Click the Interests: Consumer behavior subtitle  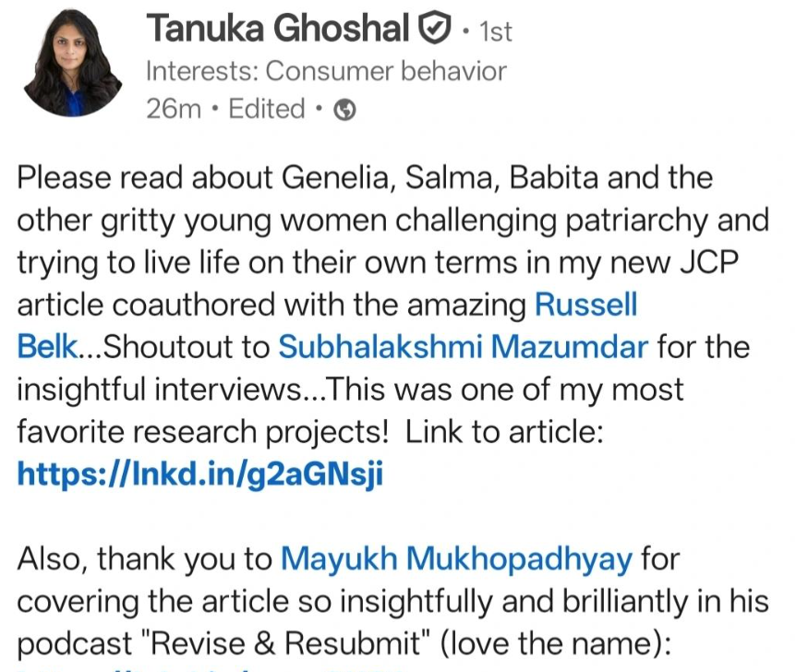(x=326, y=71)
